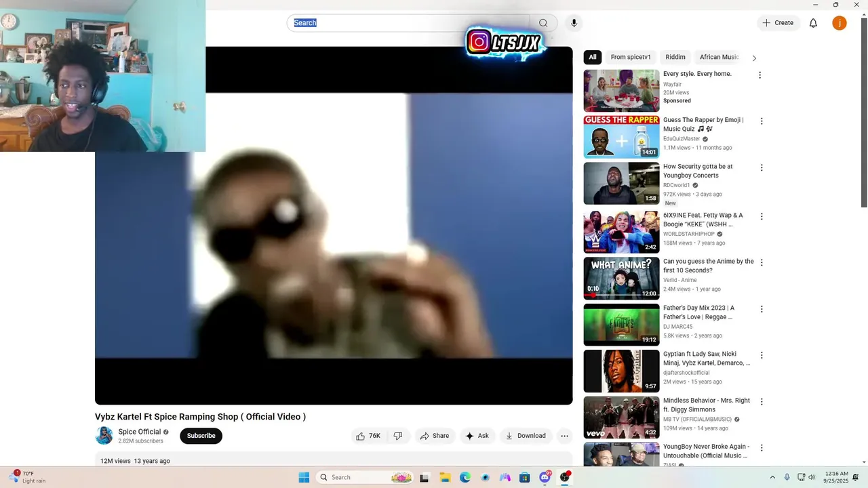
Task: Open options for Guess The Rapper video
Action: coord(762,121)
